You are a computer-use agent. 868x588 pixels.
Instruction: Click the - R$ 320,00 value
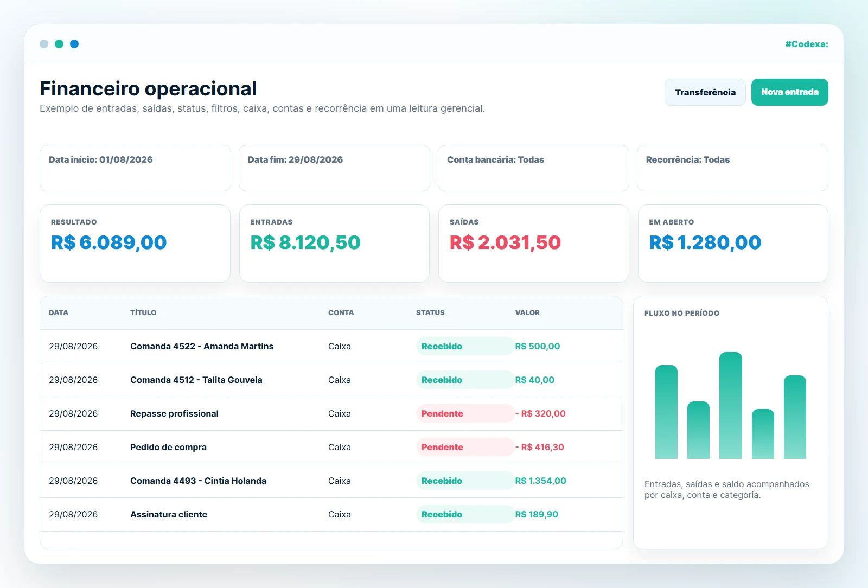click(x=540, y=414)
